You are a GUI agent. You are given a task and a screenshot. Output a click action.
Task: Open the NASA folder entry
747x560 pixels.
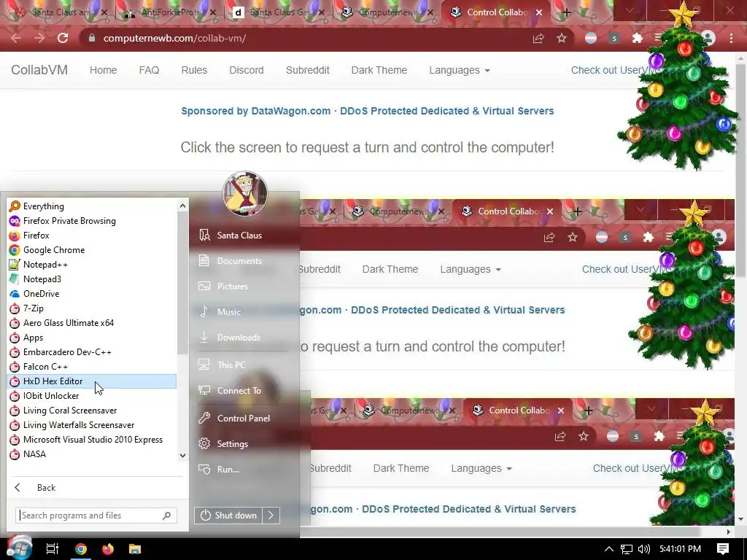click(x=91, y=454)
